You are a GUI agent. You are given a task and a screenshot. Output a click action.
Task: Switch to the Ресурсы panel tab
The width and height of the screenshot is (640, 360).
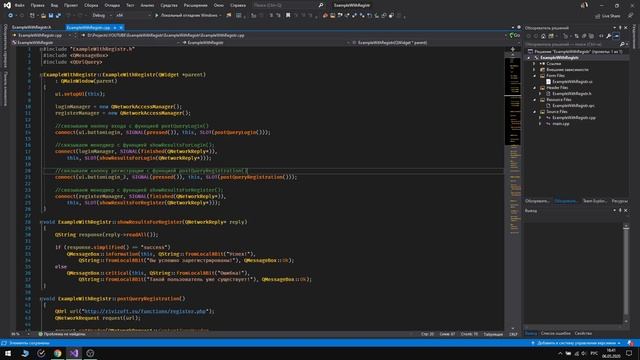(x=619, y=201)
